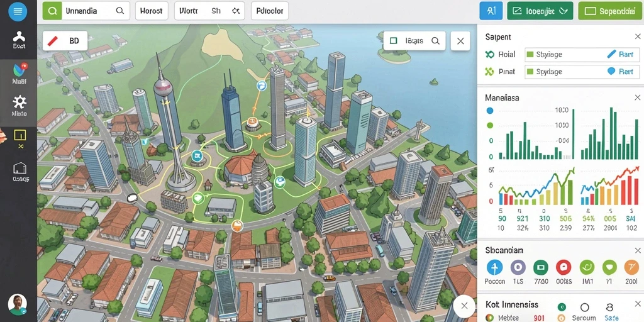644x322 pixels.
Task: Click the green Sopendidal button
Action: click(x=611, y=11)
